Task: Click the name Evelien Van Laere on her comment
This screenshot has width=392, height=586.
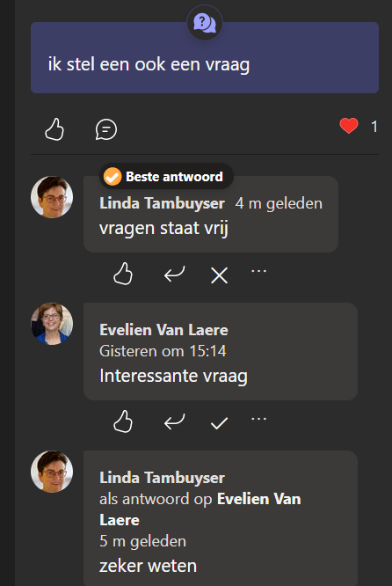Action: (163, 330)
